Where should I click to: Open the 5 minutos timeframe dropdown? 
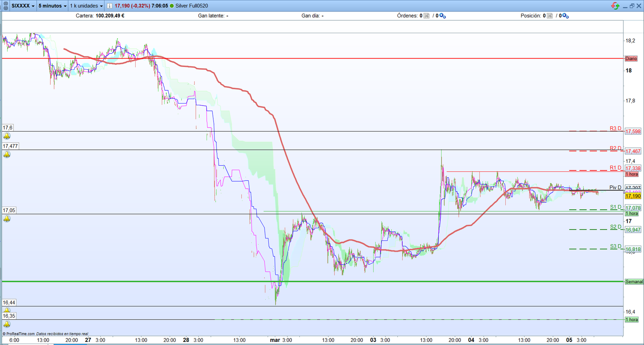tap(52, 6)
